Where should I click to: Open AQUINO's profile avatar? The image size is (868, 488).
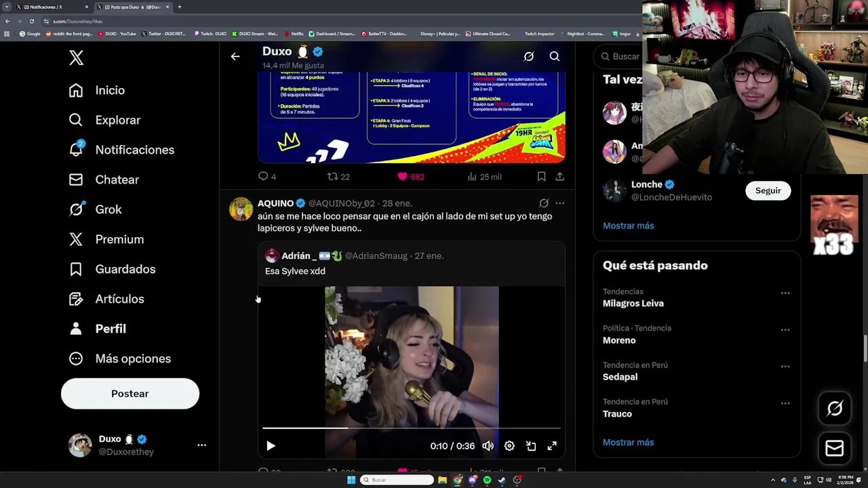click(241, 209)
